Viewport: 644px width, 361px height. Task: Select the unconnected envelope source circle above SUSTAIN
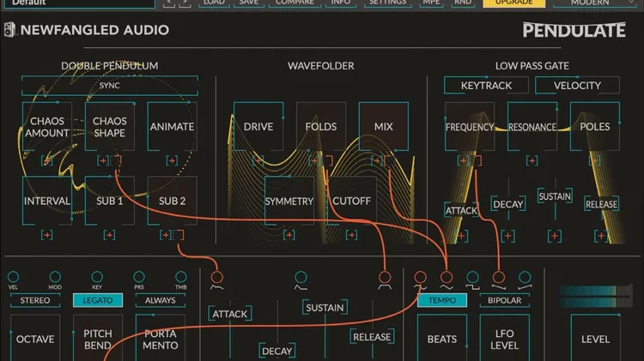click(x=301, y=277)
